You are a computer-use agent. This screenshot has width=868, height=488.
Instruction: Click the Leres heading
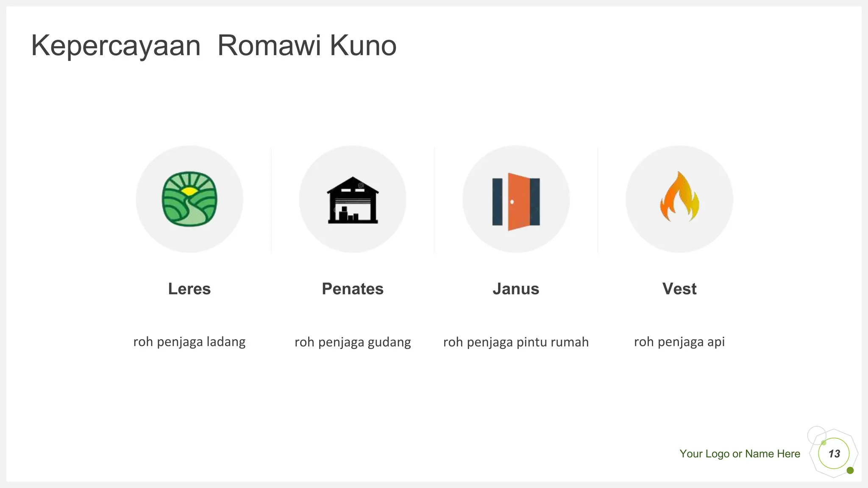[189, 289]
